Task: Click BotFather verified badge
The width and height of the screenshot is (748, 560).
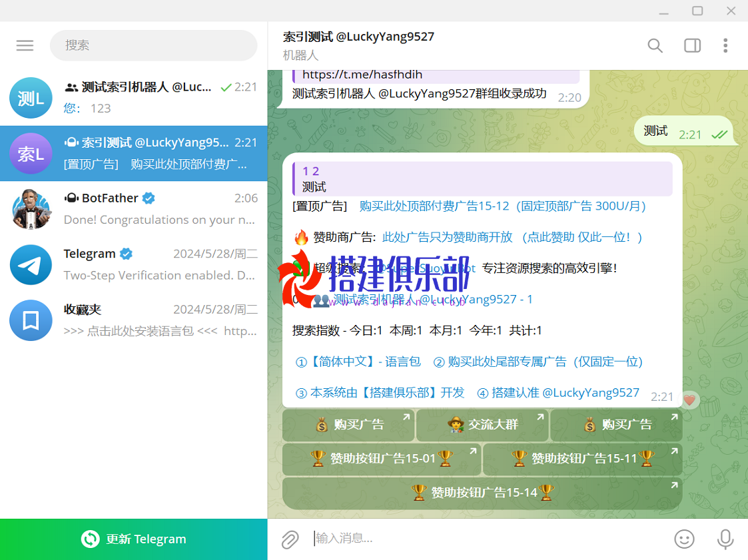Action: pyautogui.click(x=149, y=198)
